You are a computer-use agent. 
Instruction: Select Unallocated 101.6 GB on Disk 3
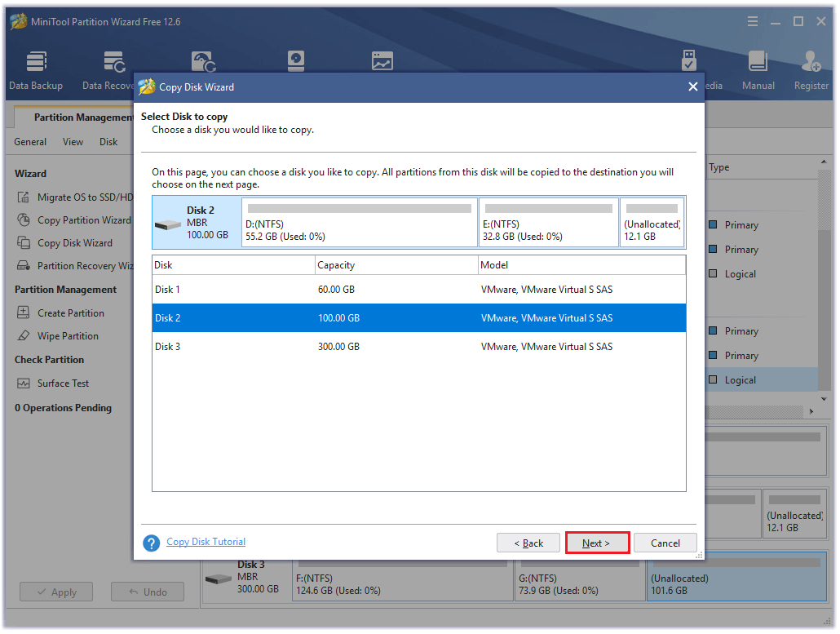(x=736, y=578)
